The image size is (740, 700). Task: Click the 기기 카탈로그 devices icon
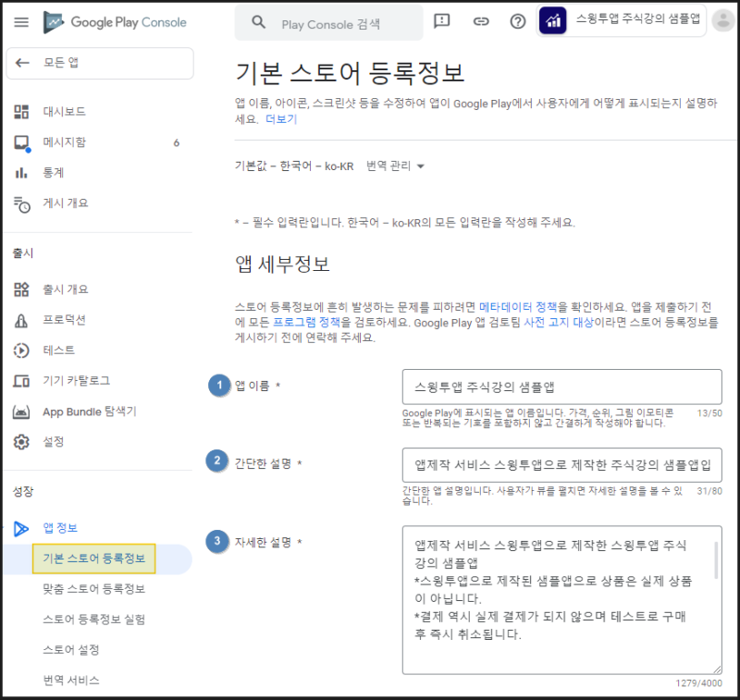coord(21,381)
